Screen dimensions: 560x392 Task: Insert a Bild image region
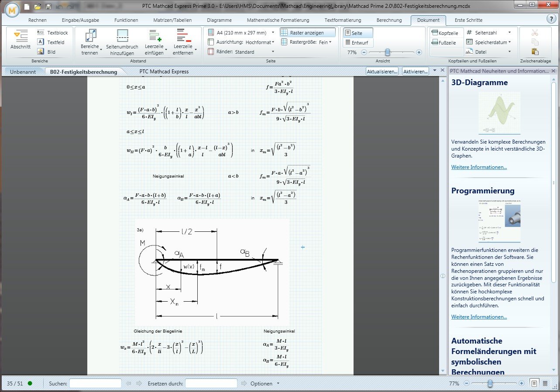click(x=46, y=52)
